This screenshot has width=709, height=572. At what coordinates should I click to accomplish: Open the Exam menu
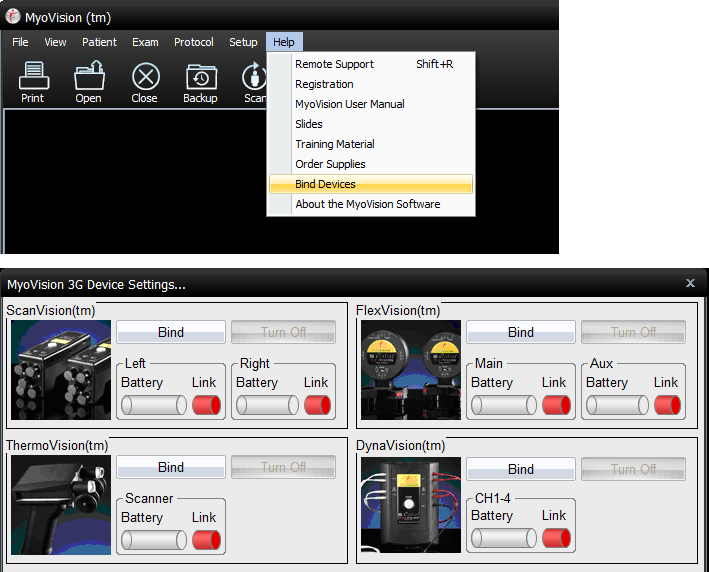[x=145, y=42]
